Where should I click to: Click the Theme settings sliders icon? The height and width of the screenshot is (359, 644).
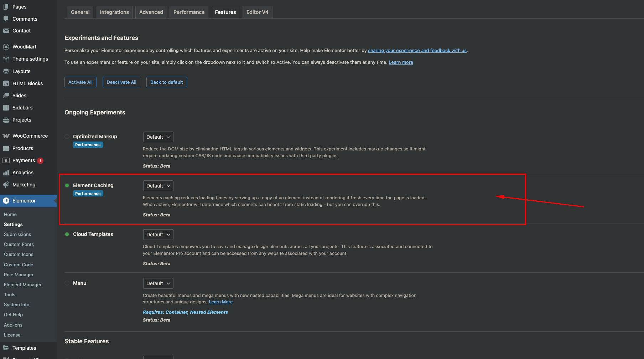(x=6, y=59)
